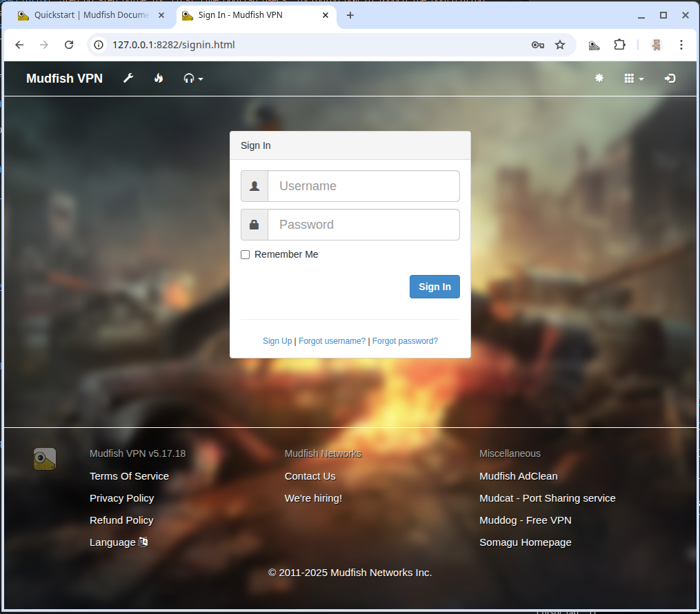Viewport: 700px width, 614px height.
Task: Click the Miscellaneous footer heading
Action: pos(510,453)
